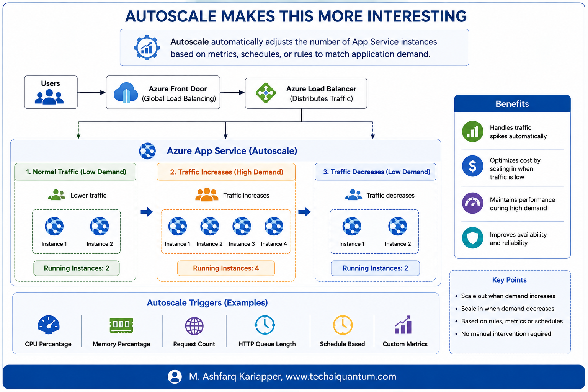Click the Benefits panel header

click(512, 104)
